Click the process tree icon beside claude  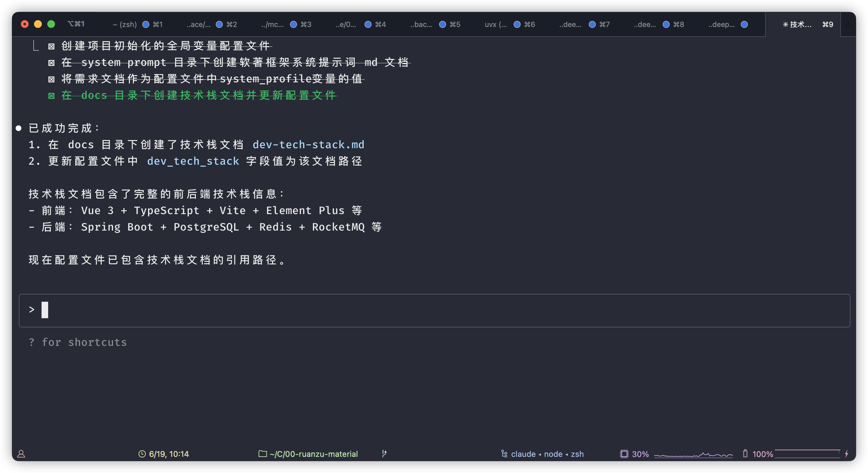point(504,454)
